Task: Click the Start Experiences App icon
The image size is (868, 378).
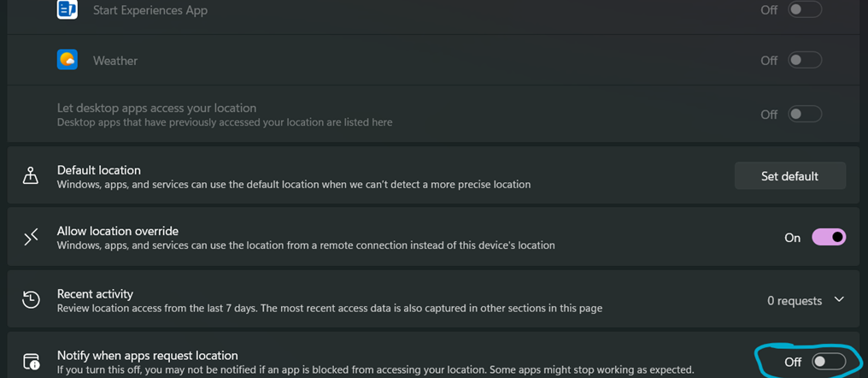Action: [x=67, y=9]
